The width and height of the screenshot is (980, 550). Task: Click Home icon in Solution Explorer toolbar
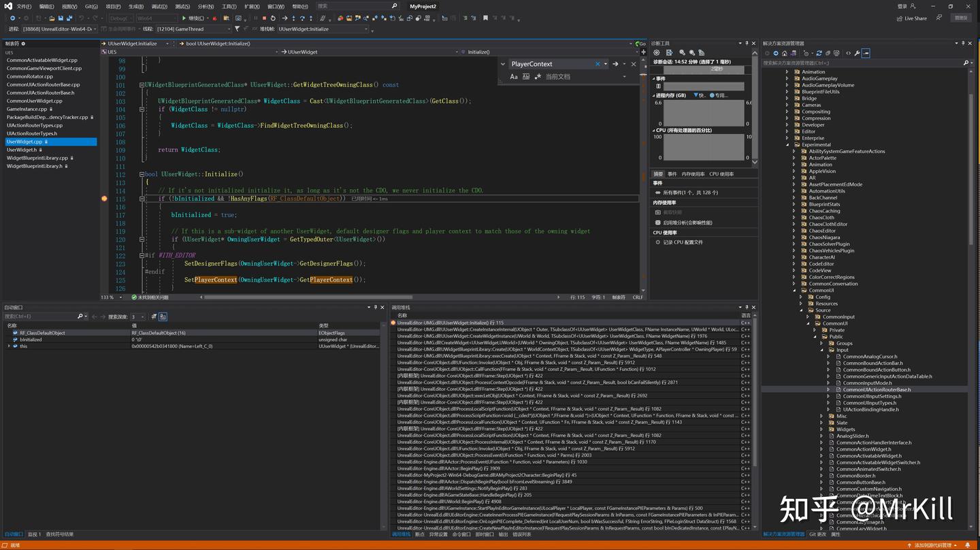pos(784,52)
